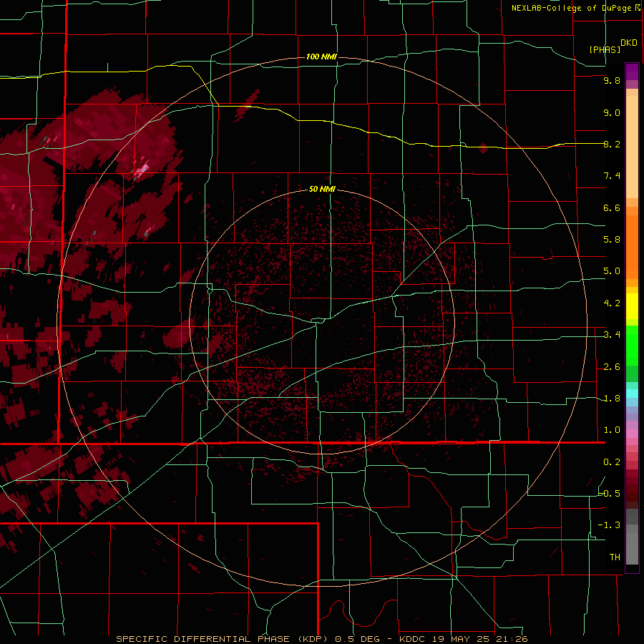This screenshot has height=644, width=644.
Task: Click the purple segment atop the color bar
Action: [632, 72]
